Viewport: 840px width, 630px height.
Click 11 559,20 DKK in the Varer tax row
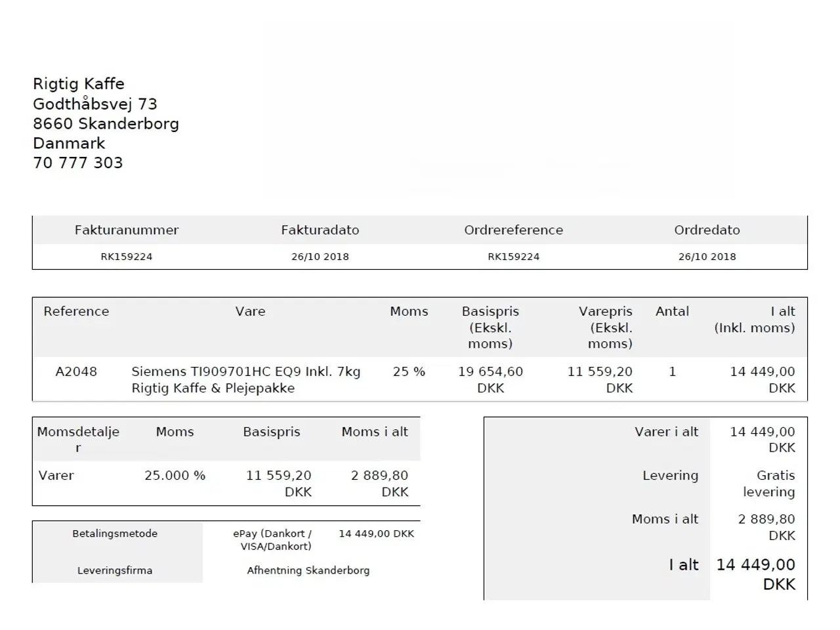[279, 484]
